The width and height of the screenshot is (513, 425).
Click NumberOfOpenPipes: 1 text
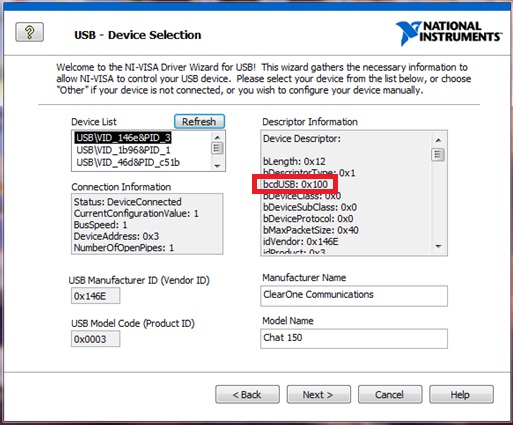(x=124, y=248)
